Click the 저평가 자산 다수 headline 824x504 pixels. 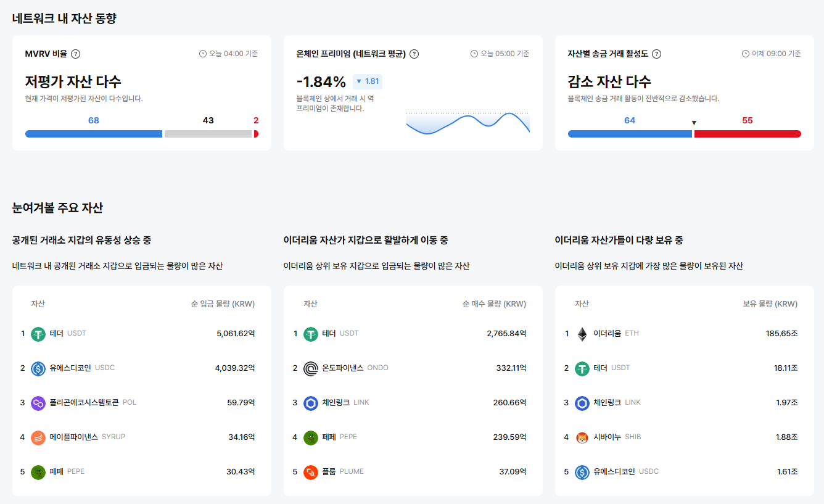click(73, 81)
